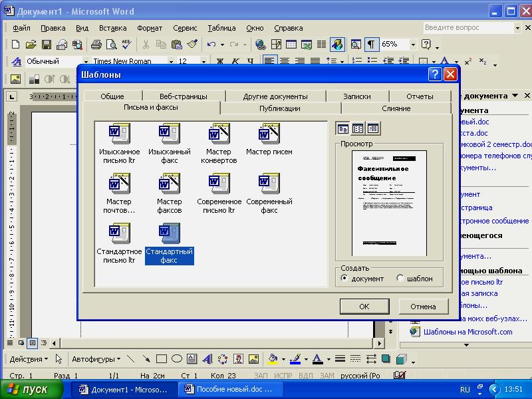
Task: Click the New blank document icon
Action: pyautogui.click(x=15, y=45)
